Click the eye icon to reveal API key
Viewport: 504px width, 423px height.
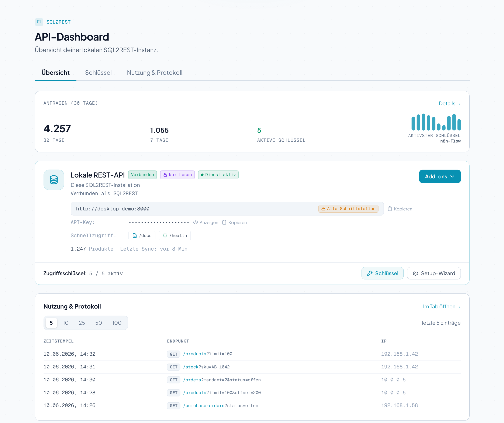click(x=196, y=223)
